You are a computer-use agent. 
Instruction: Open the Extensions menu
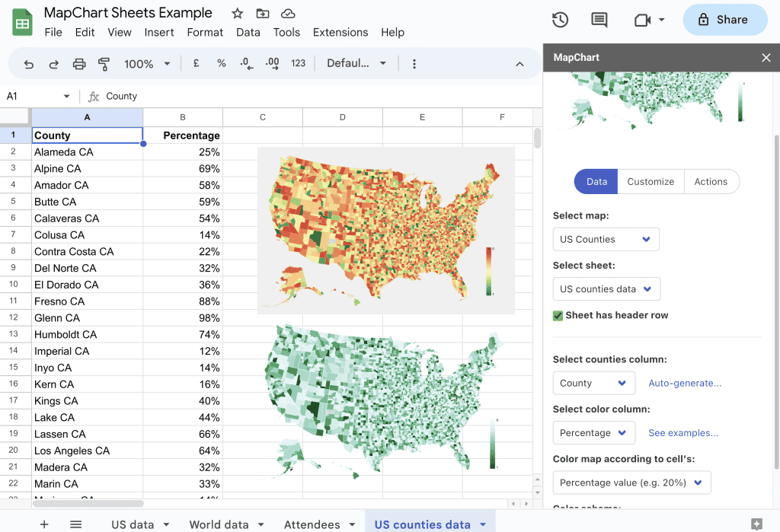click(340, 32)
